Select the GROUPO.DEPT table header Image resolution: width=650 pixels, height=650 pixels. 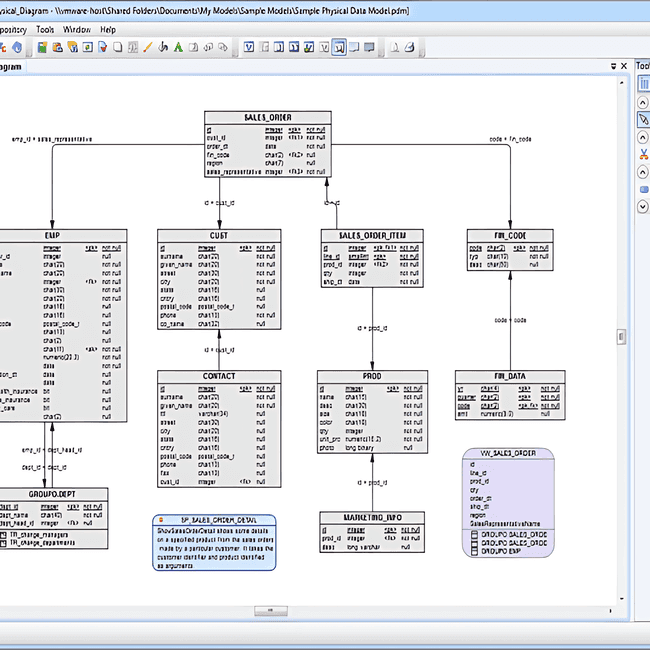[53, 494]
